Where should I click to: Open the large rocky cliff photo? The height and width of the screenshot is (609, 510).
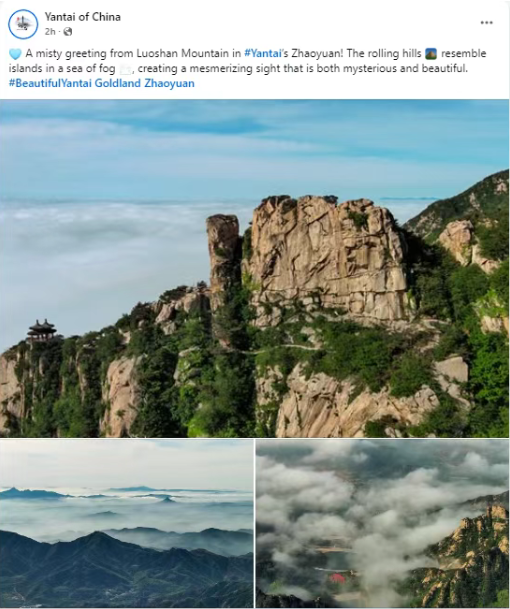point(255,268)
